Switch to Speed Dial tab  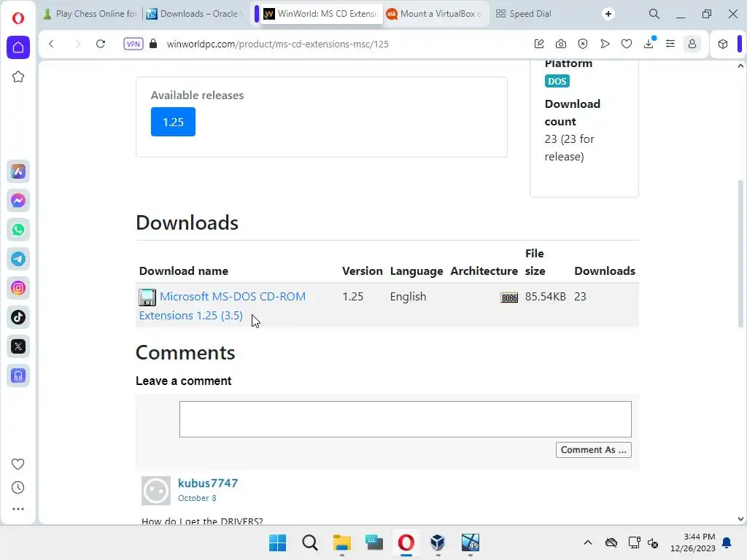click(x=524, y=14)
